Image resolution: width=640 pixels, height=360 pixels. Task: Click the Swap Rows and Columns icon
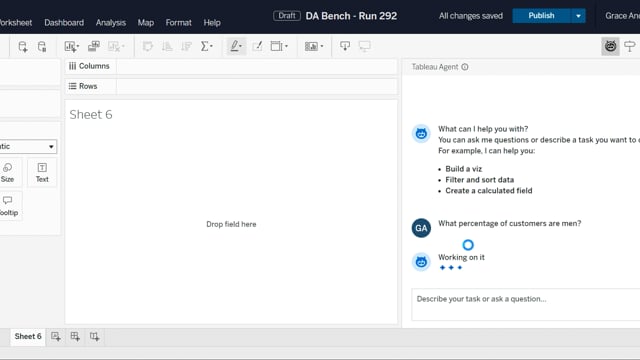pyautogui.click(x=148, y=46)
